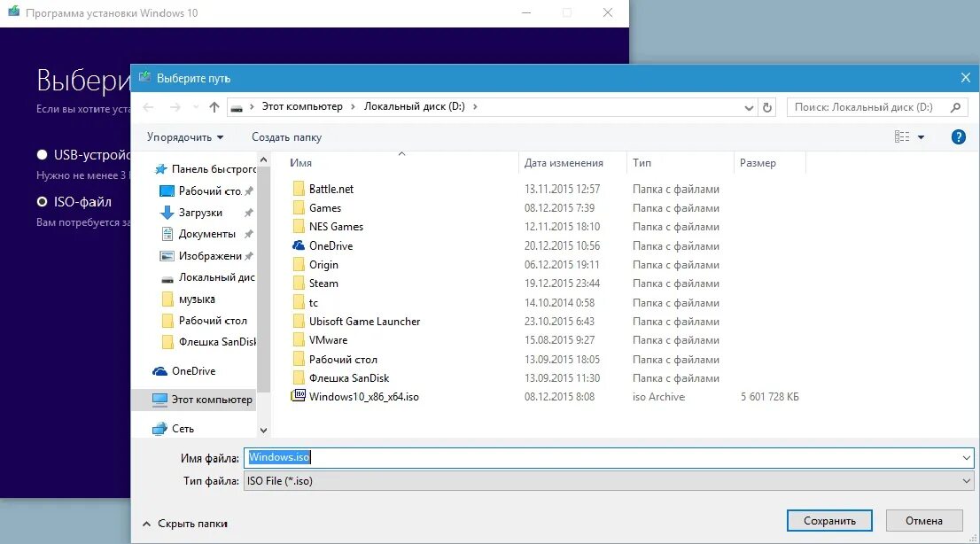Select USB device radio in setup window
Screen dimensions: 980x544
point(42,154)
